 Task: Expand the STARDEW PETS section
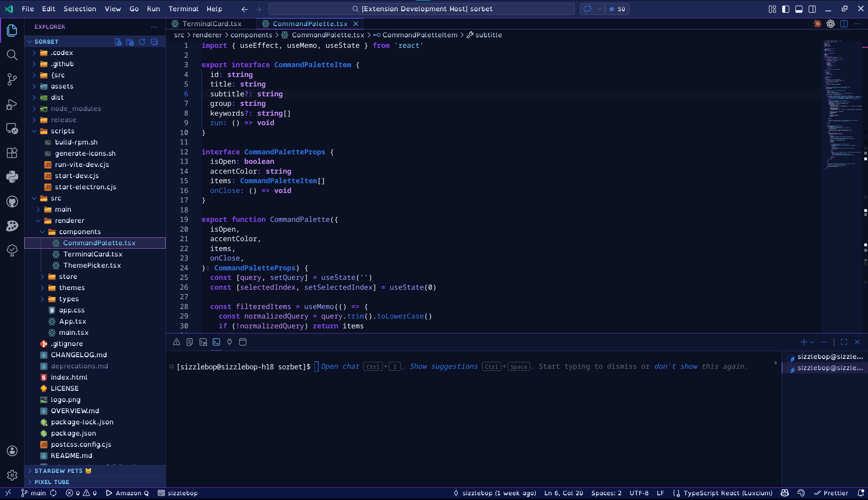coord(58,471)
